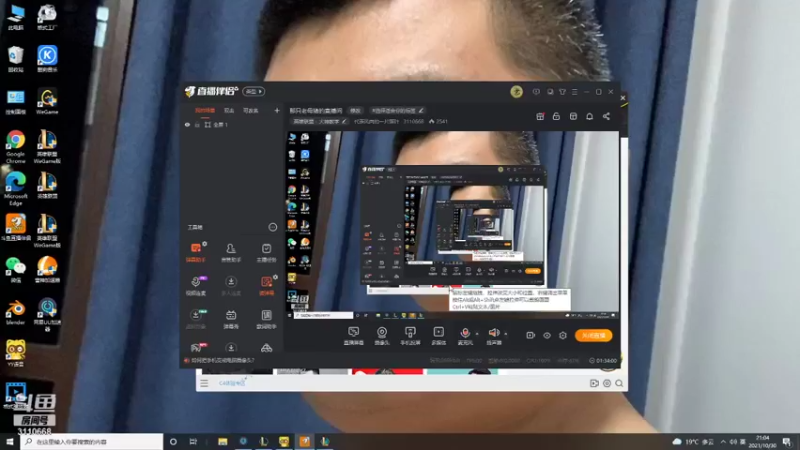Toggle the room lock icon in header

556,116
